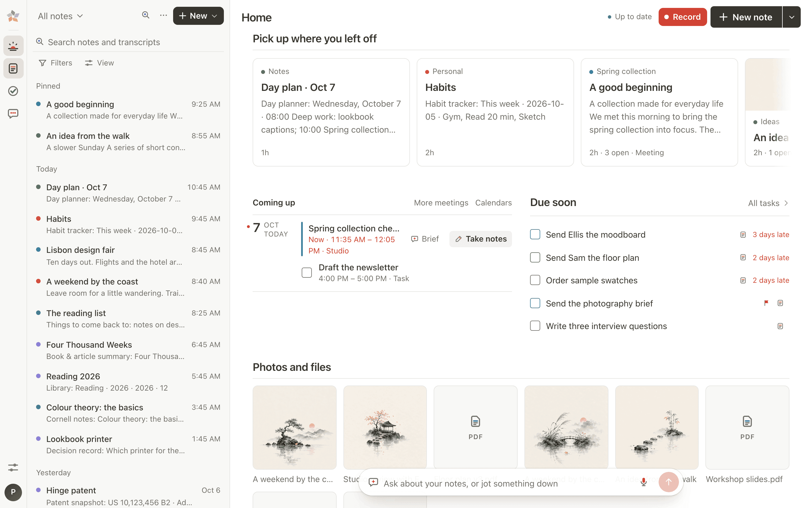This screenshot has width=812, height=508.
Task: Open More meetings link
Action: pyautogui.click(x=441, y=203)
